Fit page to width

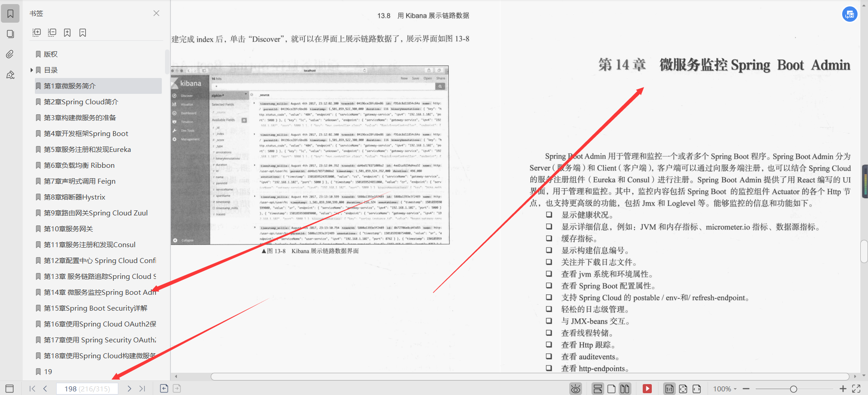point(697,389)
